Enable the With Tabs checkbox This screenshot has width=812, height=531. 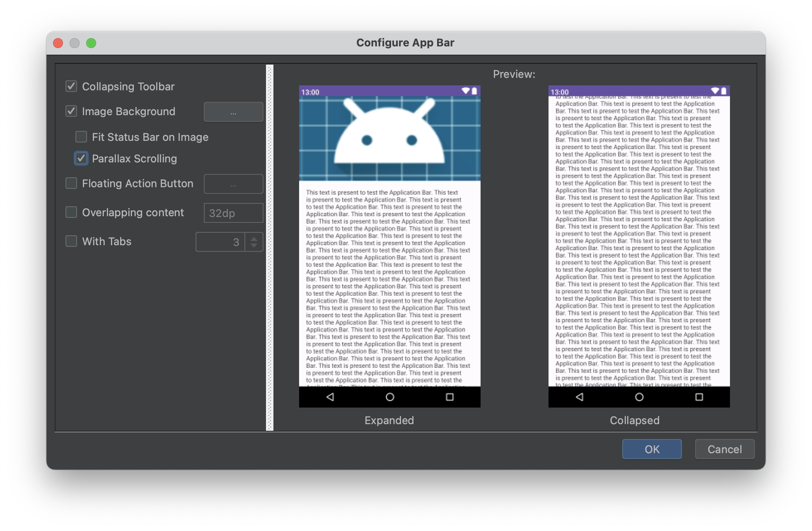[71, 241]
